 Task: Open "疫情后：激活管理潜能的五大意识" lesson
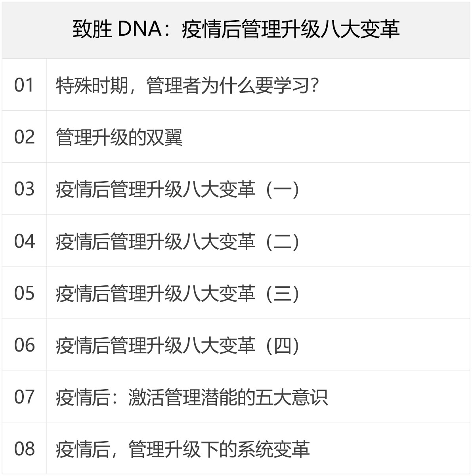[192, 397]
